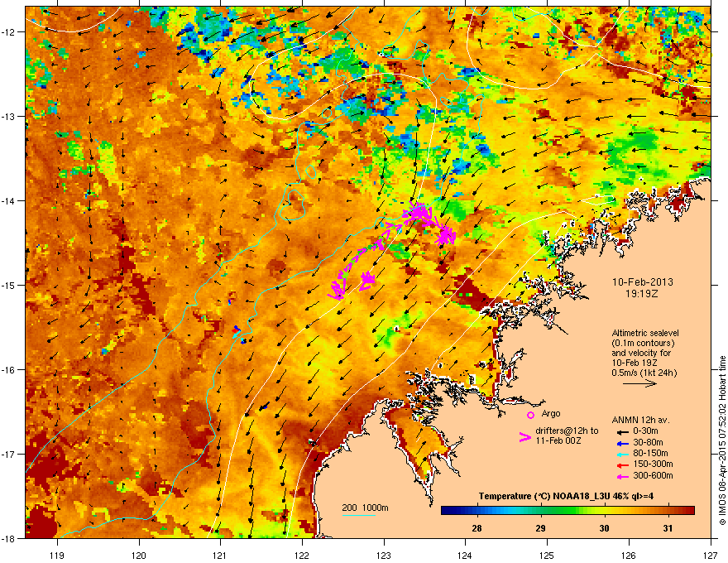Click the temperature color bar near 31
This screenshot has height=563, width=728.
point(668,511)
